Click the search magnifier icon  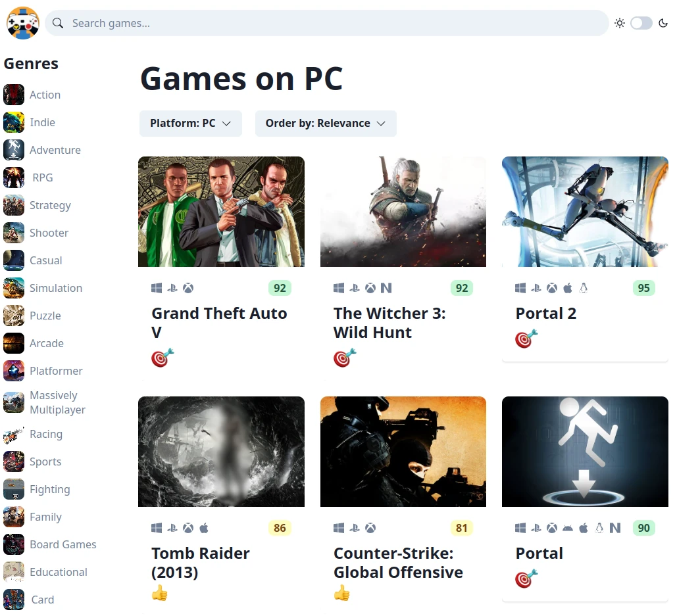[58, 23]
